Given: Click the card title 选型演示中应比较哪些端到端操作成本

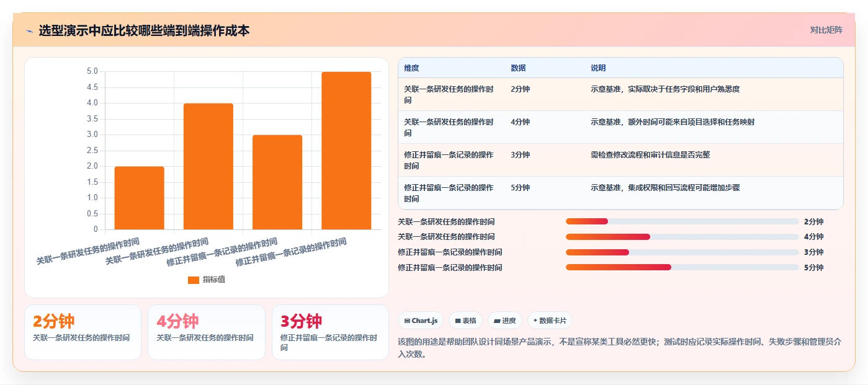Looking at the screenshot, I should 144,31.
